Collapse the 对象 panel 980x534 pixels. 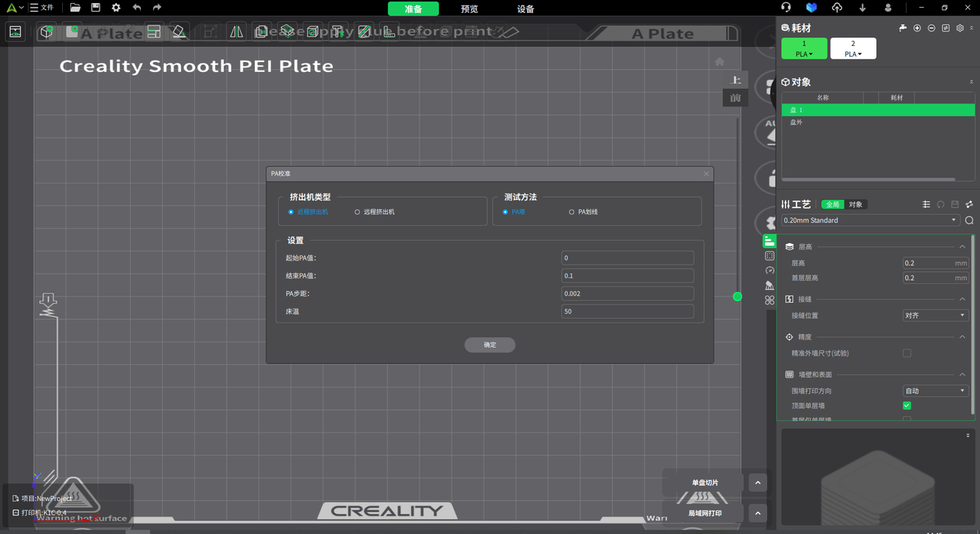point(972,82)
